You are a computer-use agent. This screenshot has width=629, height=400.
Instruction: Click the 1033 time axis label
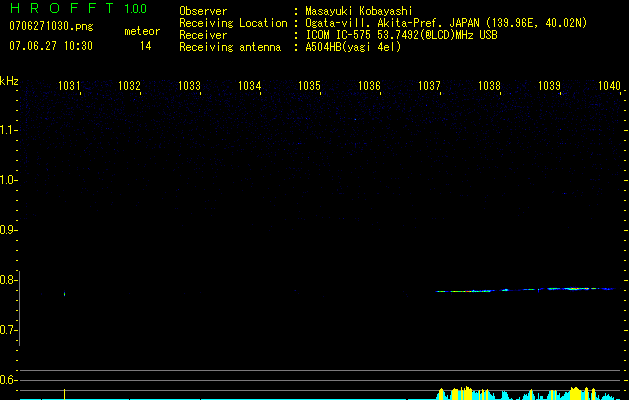(189, 85)
